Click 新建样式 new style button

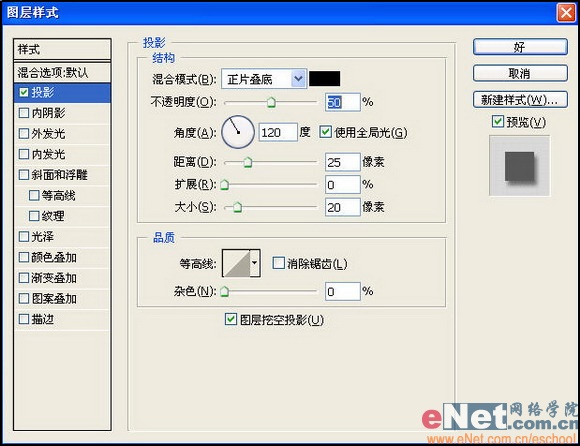tap(520, 100)
